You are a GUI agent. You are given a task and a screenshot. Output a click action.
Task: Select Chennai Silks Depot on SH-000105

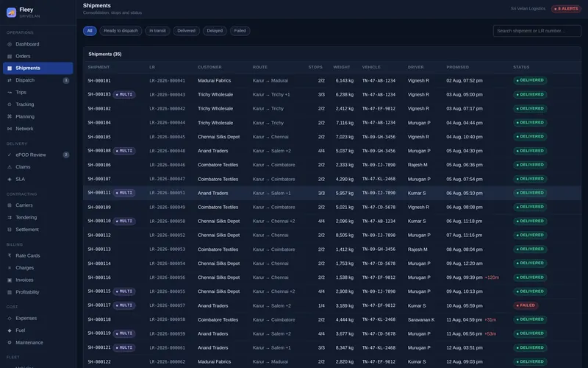218,137
